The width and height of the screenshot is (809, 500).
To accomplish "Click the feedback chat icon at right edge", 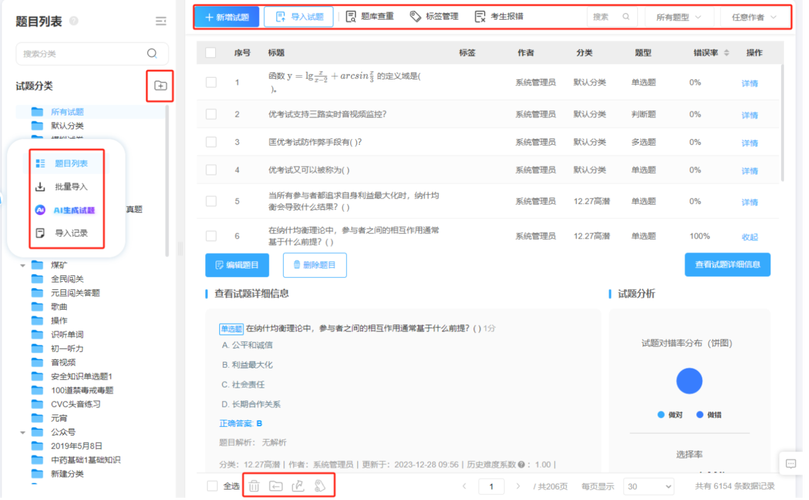I will (791, 464).
